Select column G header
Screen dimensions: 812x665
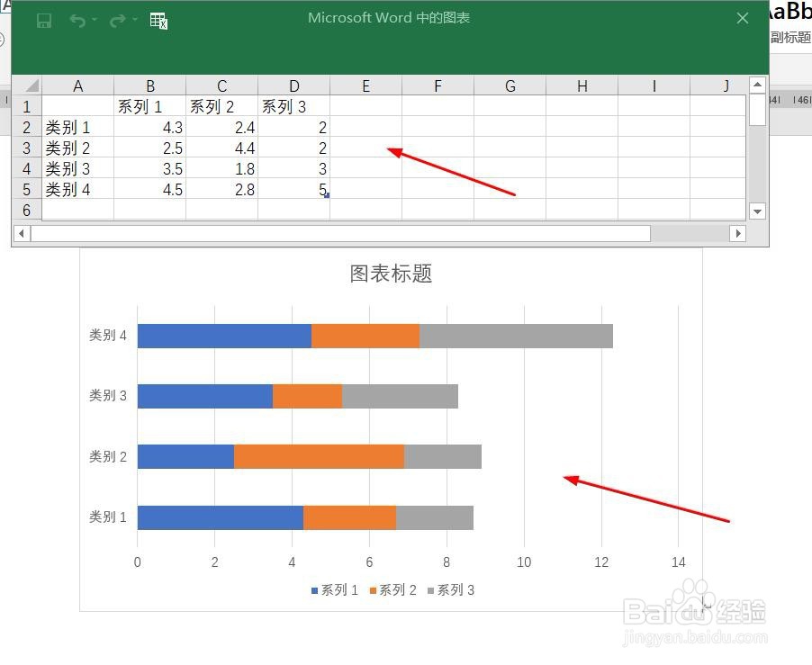(510, 85)
